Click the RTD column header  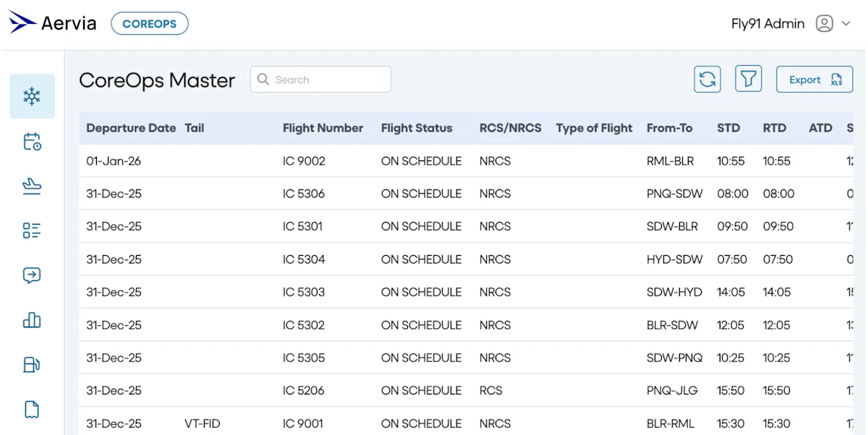pos(775,128)
